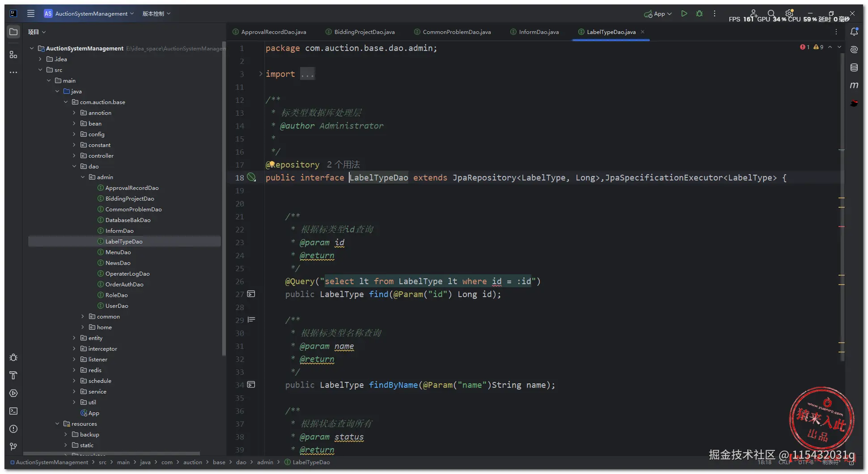
Task: Expand the common package
Action: tap(83, 316)
